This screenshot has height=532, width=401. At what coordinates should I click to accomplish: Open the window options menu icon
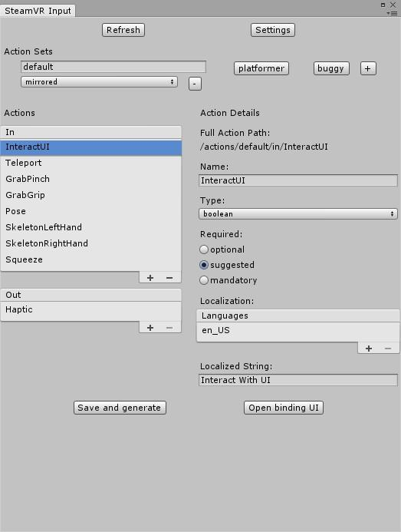coord(393,14)
